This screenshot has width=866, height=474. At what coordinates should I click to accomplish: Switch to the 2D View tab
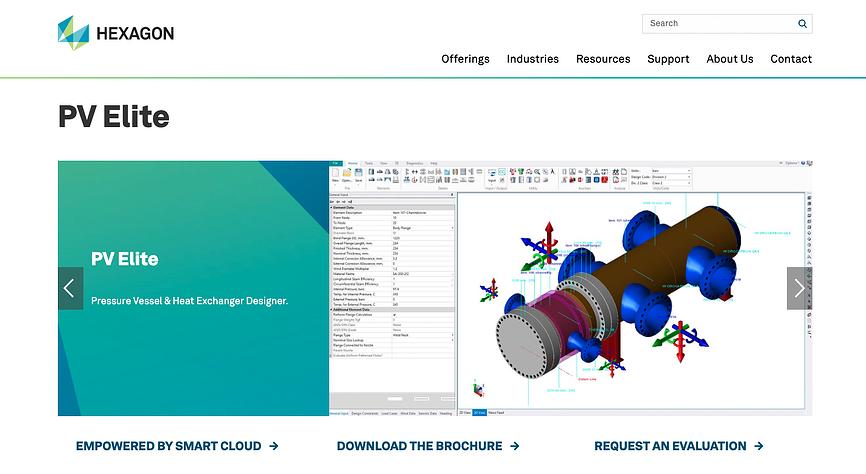click(x=465, y=413)
